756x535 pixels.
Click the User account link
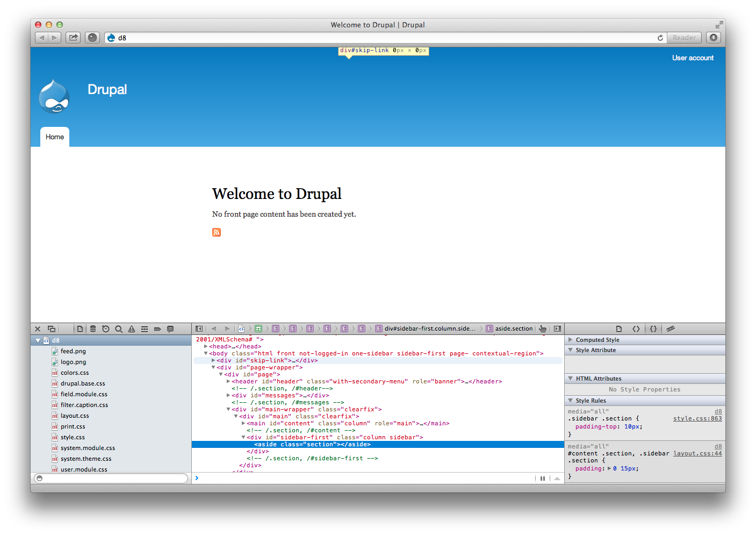[693, 58]
